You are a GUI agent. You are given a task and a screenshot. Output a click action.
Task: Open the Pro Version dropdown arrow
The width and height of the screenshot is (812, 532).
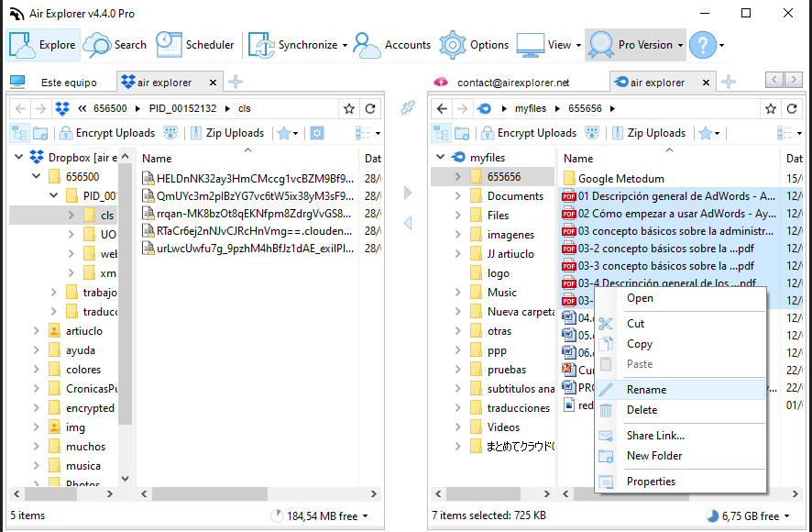point(680,45)
